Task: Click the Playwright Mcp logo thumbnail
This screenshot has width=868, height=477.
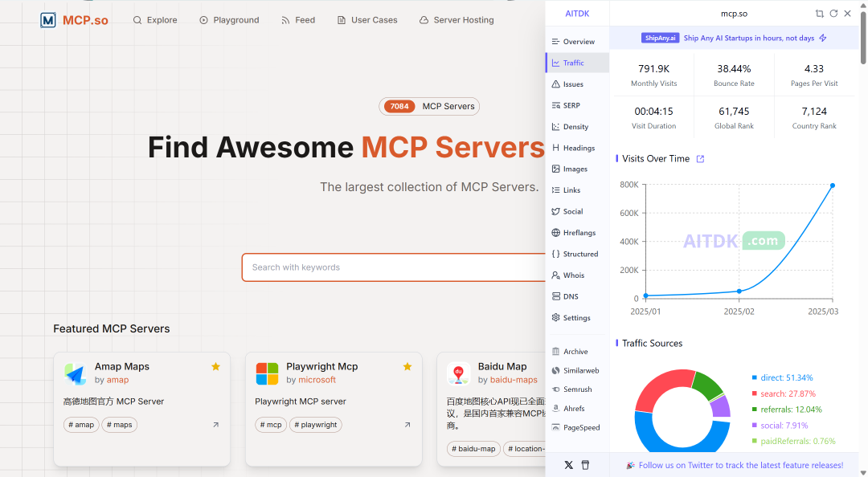Action: (x=267, y=373)
